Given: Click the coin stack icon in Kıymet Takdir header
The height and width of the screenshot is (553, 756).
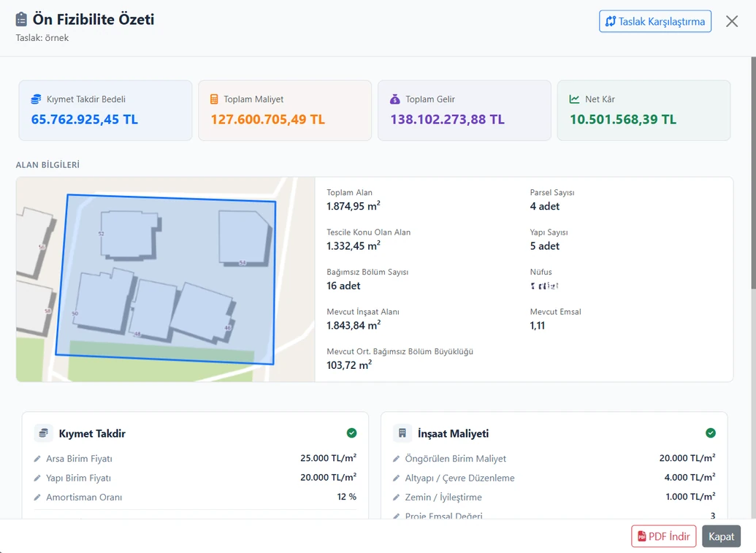Looking at the screenshot, I should pyautogui.click(x=43, y=433).
